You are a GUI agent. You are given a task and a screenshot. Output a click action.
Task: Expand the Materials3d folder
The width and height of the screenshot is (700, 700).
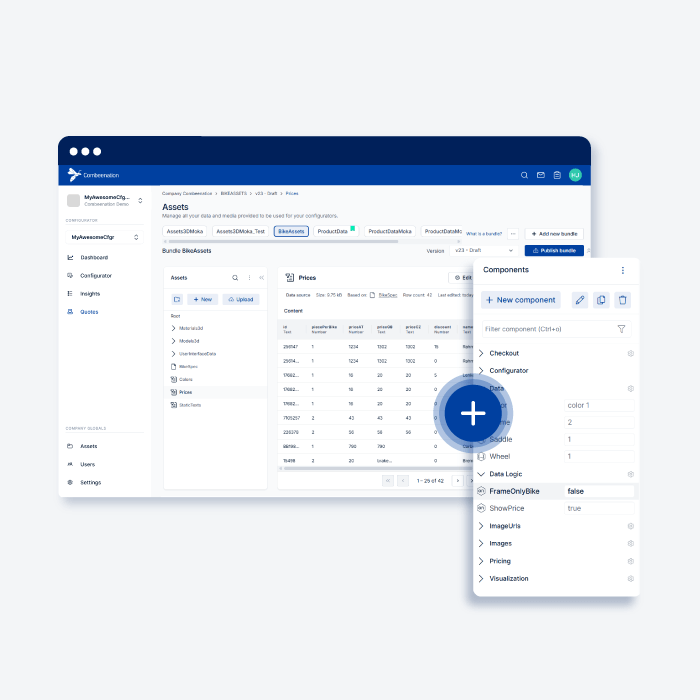tap(173, 328)
